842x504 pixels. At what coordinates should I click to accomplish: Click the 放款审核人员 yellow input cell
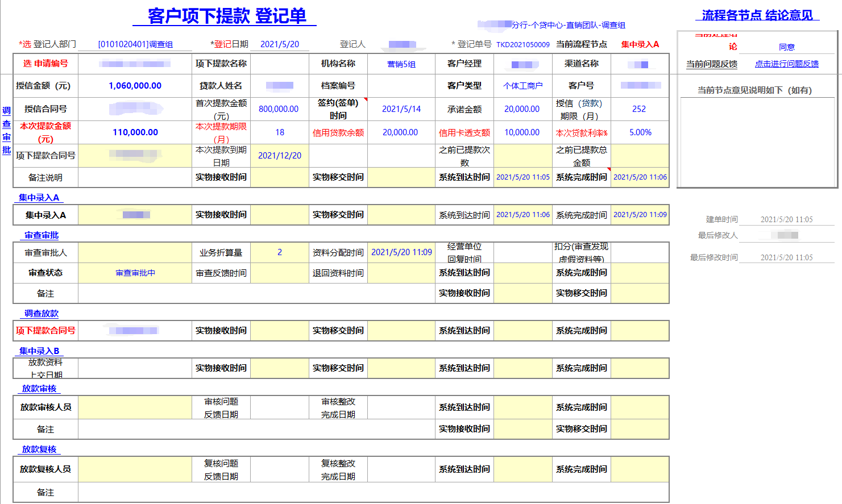(135, 407)
